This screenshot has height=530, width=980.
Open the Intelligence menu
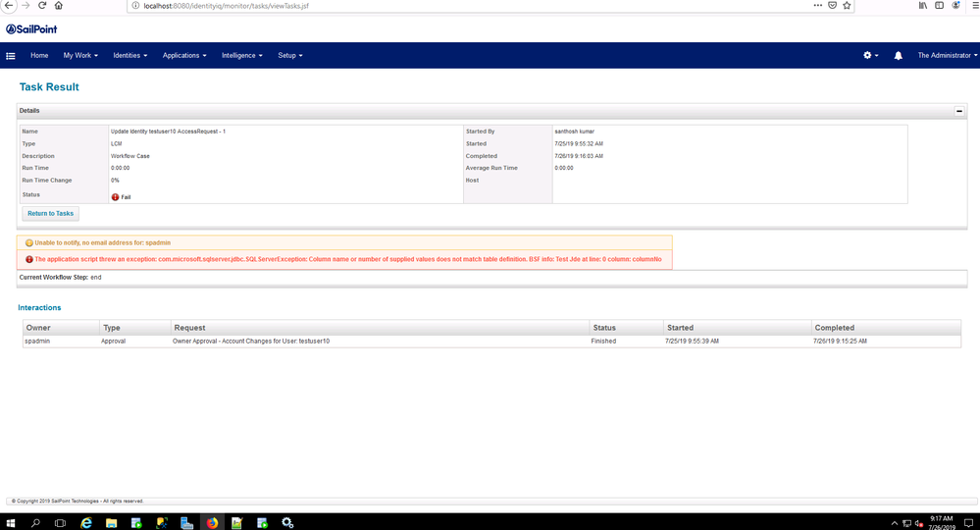point(241,56)
